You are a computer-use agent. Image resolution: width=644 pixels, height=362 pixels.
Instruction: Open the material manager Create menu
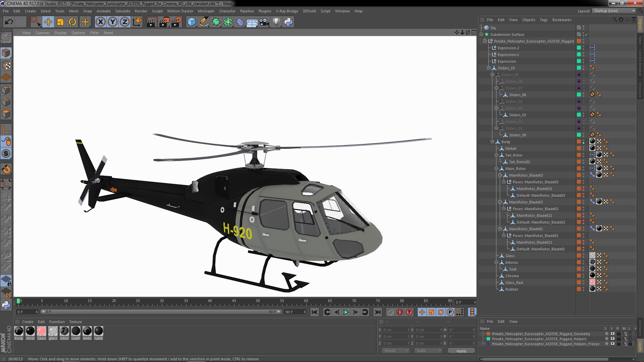28,322
